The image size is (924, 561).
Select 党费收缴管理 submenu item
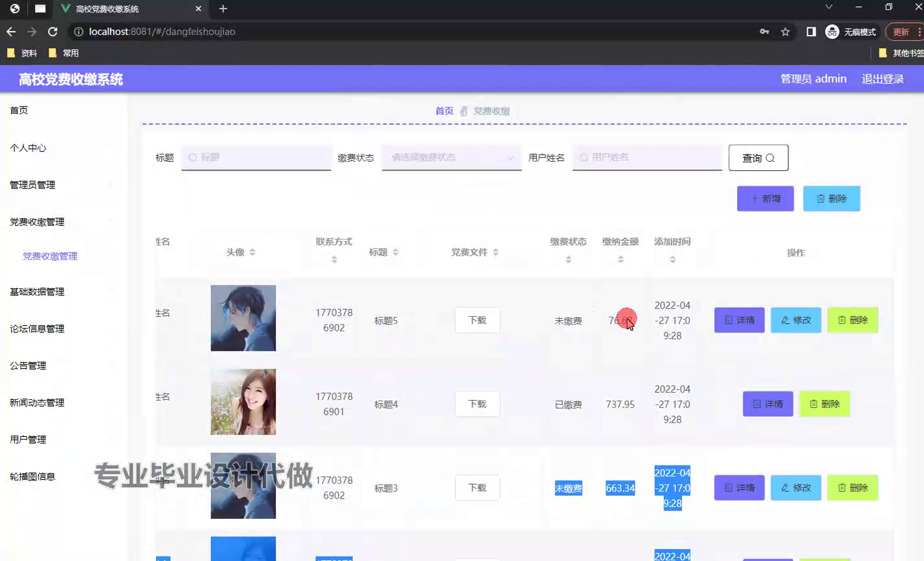[x=50, y=256]
